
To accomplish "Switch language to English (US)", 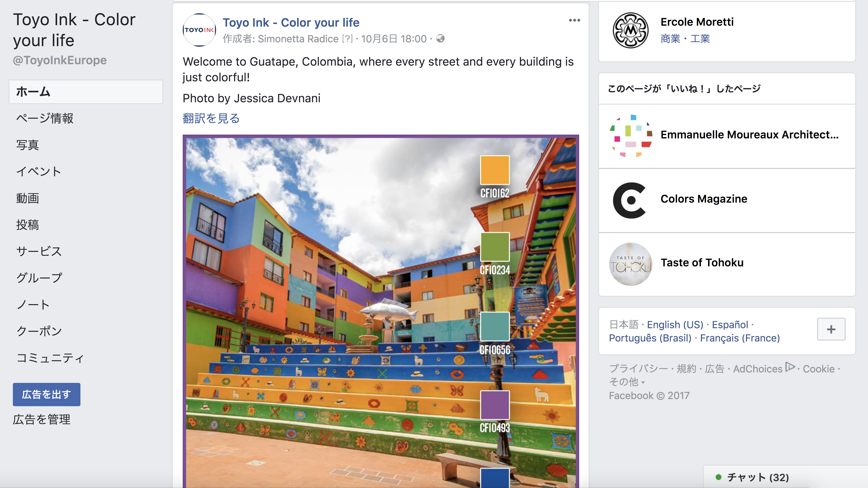I will pyautogui.click(x=675, y=325).
